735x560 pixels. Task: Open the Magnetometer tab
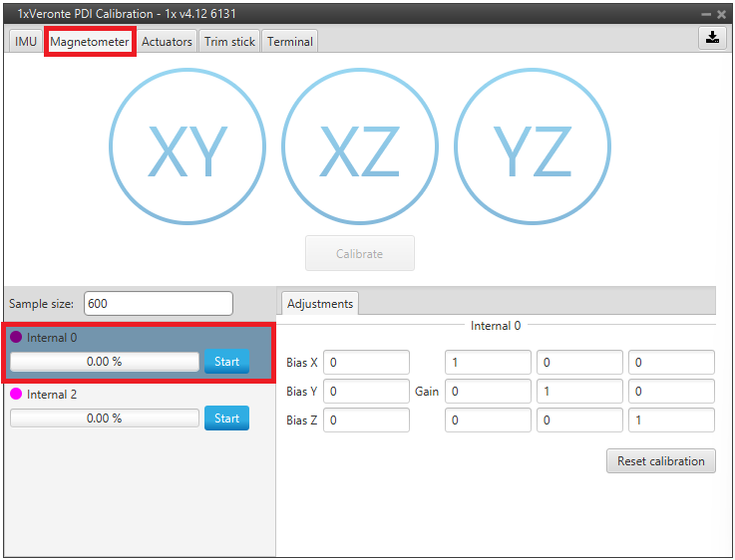[x=90, y=42]
